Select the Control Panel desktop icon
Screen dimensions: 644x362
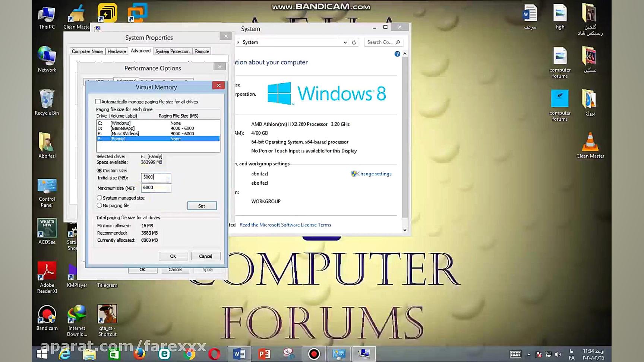[47, 193]
